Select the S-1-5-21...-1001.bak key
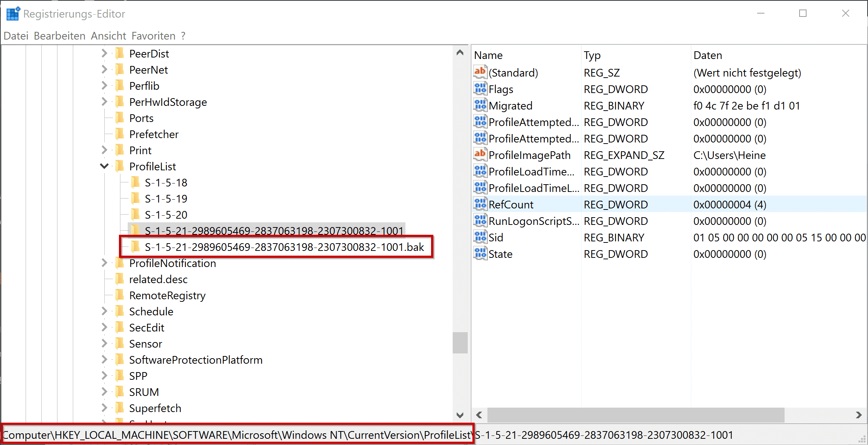The image size is (868, 445). (x=284, y=247)
